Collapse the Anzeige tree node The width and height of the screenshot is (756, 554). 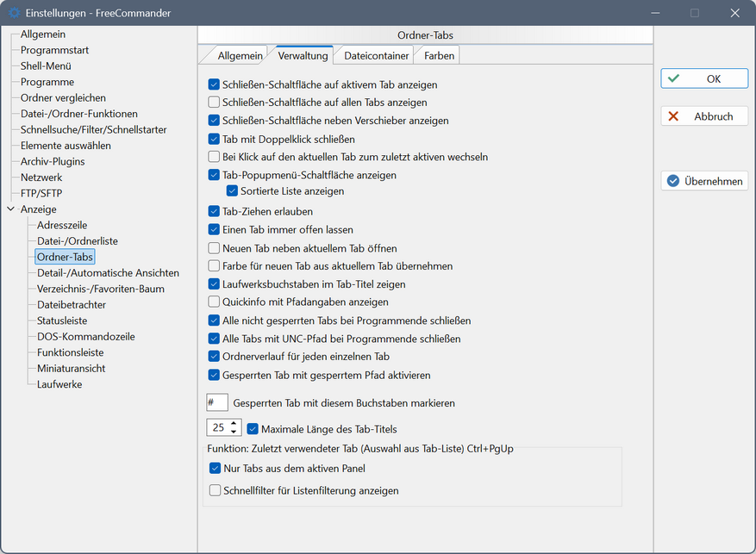(10, 209)
